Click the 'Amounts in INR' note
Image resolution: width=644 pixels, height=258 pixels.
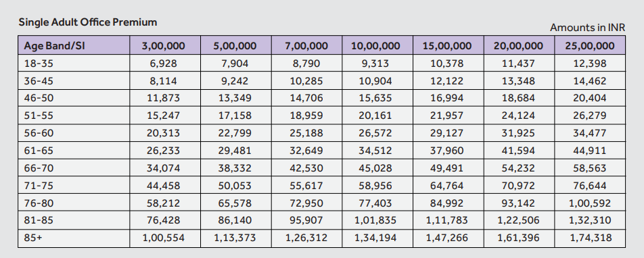587,28
